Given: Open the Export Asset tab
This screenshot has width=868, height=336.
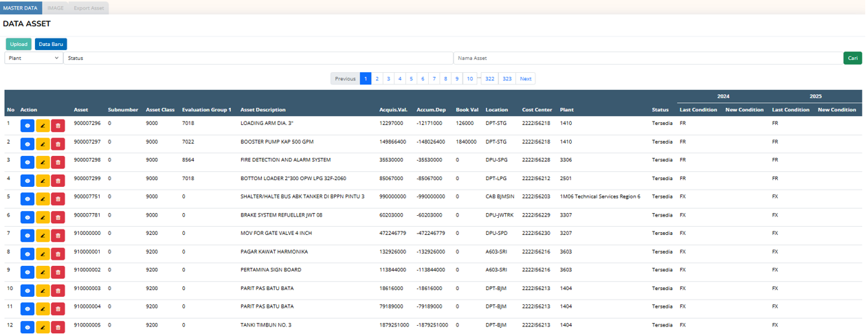Looking at the screenshot, I should coord(89,8).
